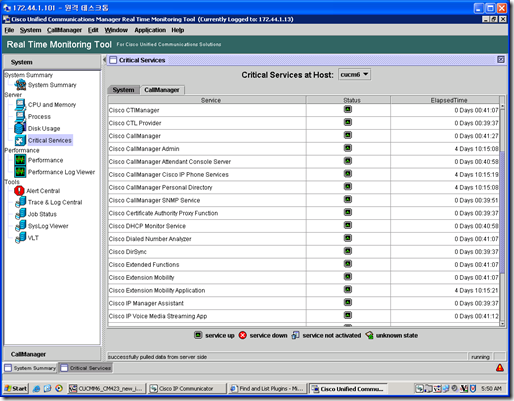
Task: Select Cisco Dialed Number Analyzer row
Action: 303,239
